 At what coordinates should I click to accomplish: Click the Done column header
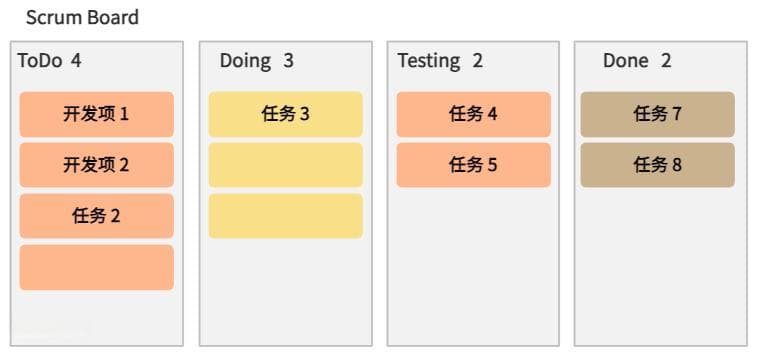coord(625,60)
